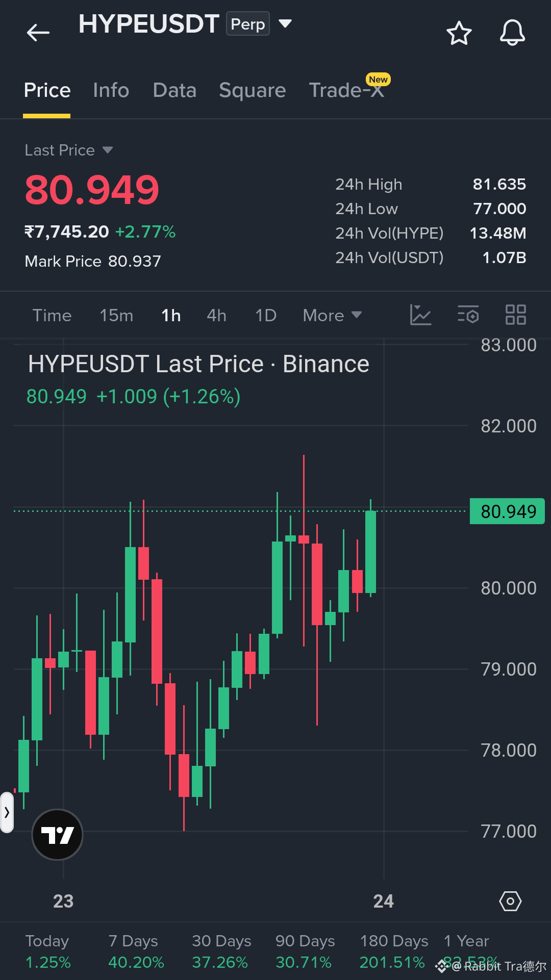The image size is (551, 980).
Task: Open the chart indicators icon
Action: [420, 315]
